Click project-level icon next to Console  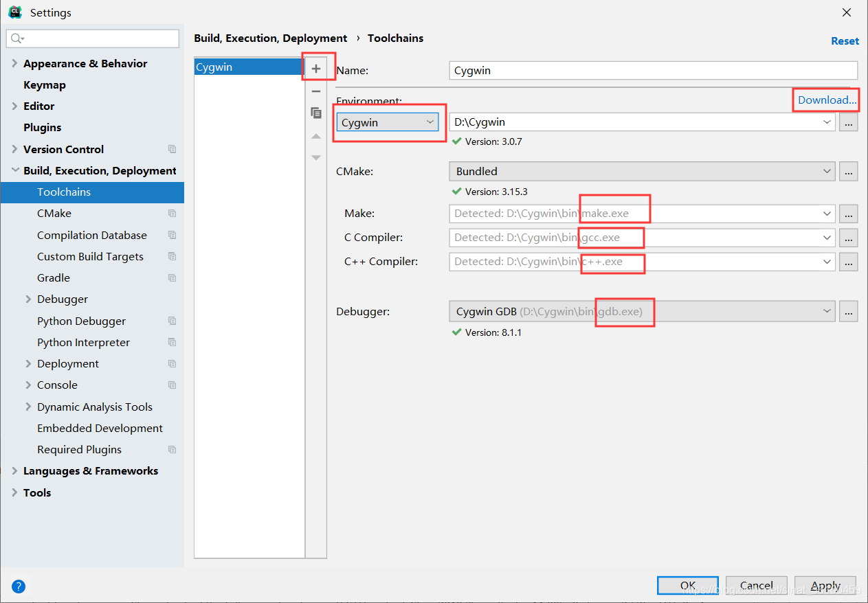pyautogui.click(x=172, y=385)
